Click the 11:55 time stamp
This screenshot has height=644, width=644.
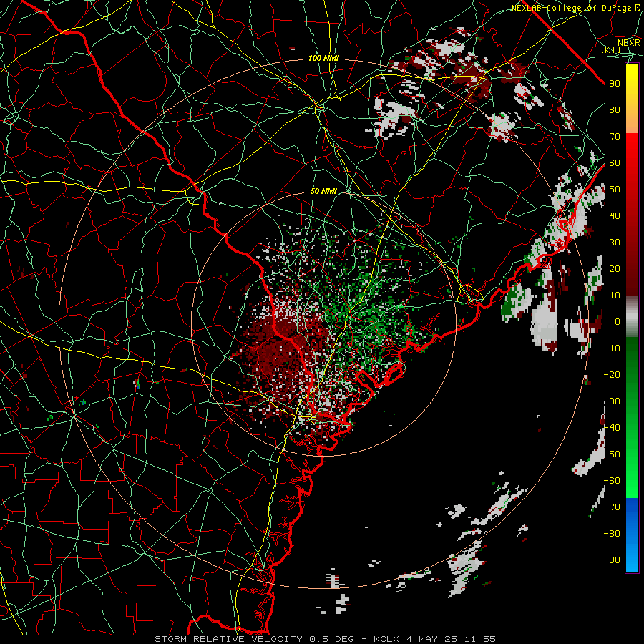coord(480,639)
